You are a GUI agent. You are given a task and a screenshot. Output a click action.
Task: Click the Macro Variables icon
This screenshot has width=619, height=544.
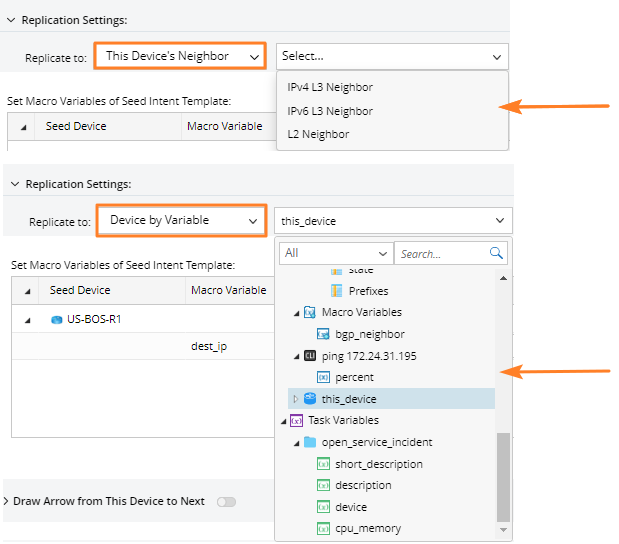pos(309,312)
